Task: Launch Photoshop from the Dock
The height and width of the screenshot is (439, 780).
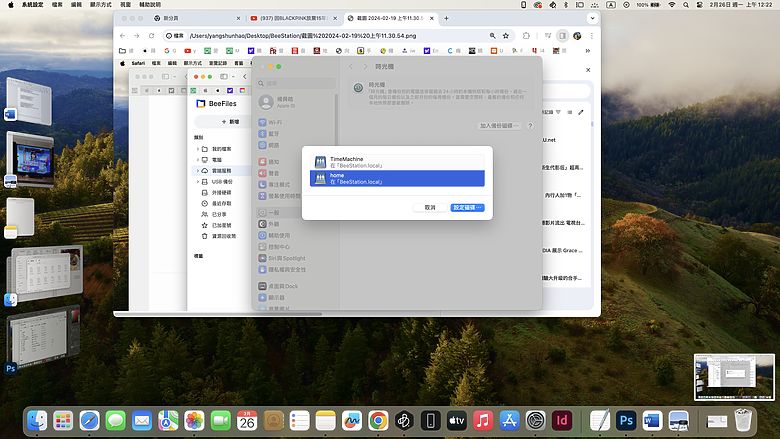Action: [x=626, y=421]
